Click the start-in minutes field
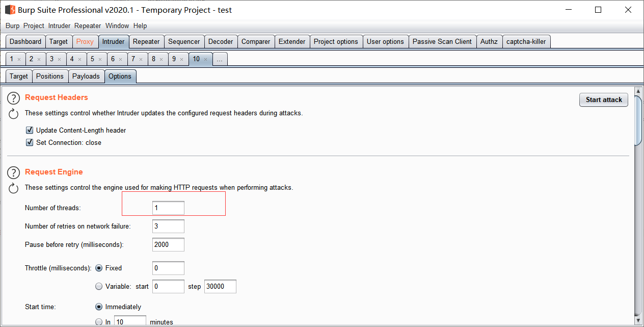Viewport: 644px width, 327px height. tap(130, 322)
